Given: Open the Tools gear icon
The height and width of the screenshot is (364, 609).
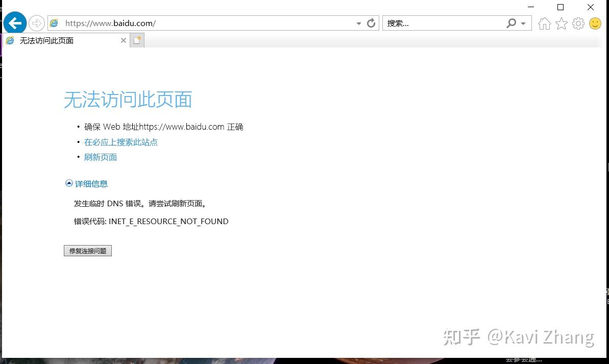Looking at the screenshot, I should coord(578,23).
